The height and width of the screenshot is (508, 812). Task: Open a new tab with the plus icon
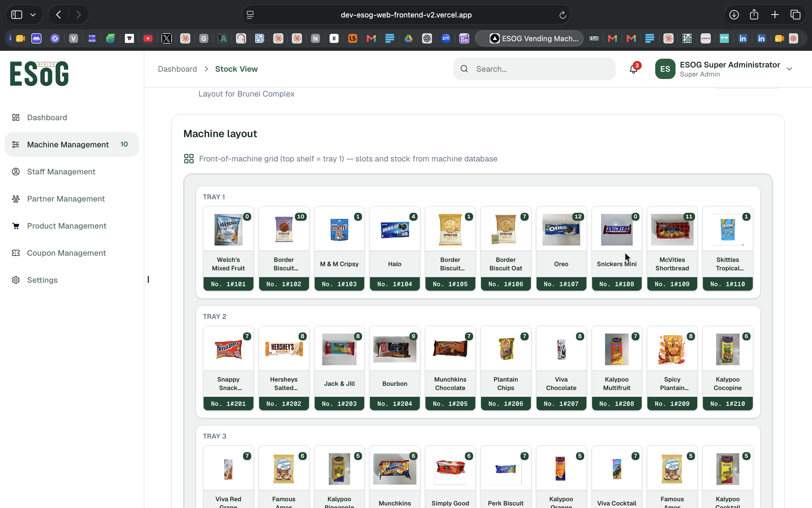click(775, 15)
